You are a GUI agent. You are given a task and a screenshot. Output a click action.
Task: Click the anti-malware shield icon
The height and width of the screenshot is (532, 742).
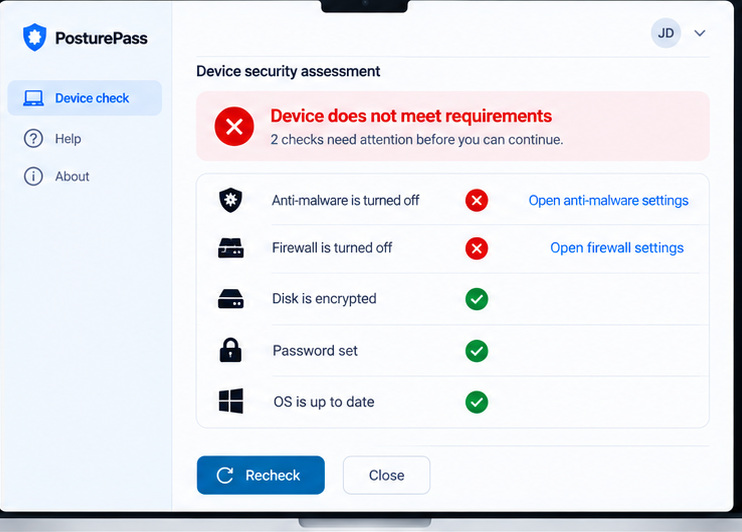[230, 200]
